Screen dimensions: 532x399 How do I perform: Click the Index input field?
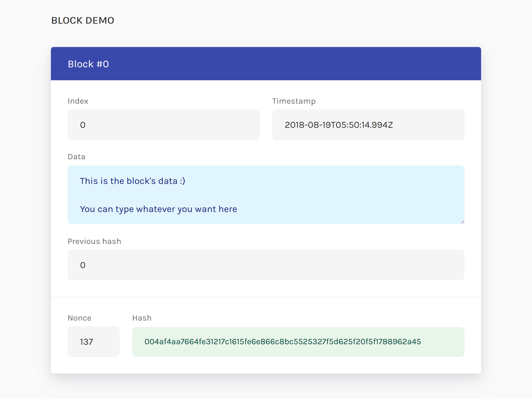pos(163,125)
